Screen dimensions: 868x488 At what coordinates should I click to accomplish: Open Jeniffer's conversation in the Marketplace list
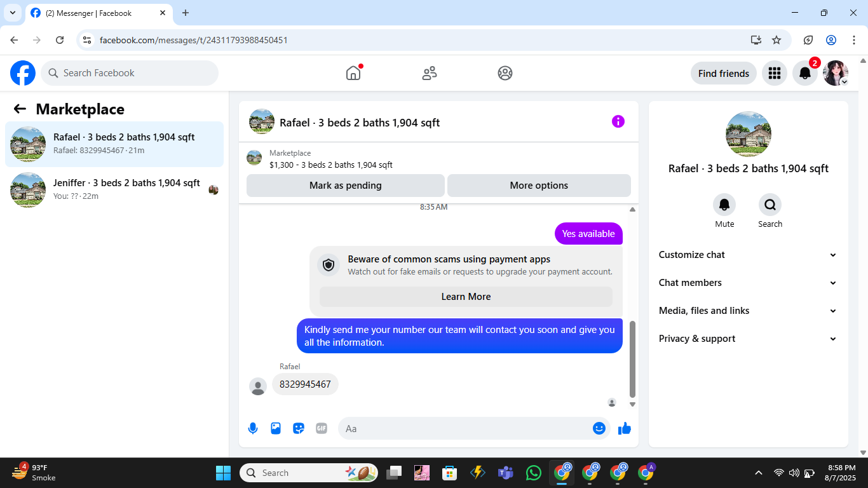114,190
